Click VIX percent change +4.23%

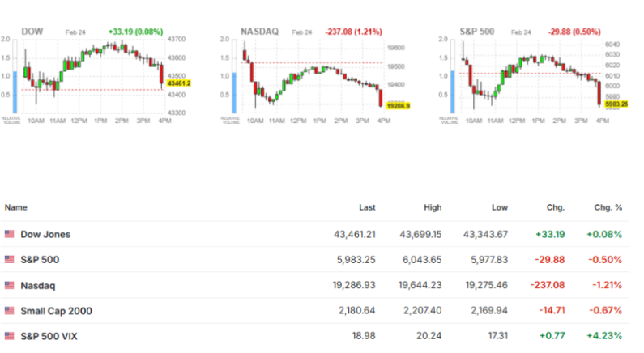tap(604, 336)
